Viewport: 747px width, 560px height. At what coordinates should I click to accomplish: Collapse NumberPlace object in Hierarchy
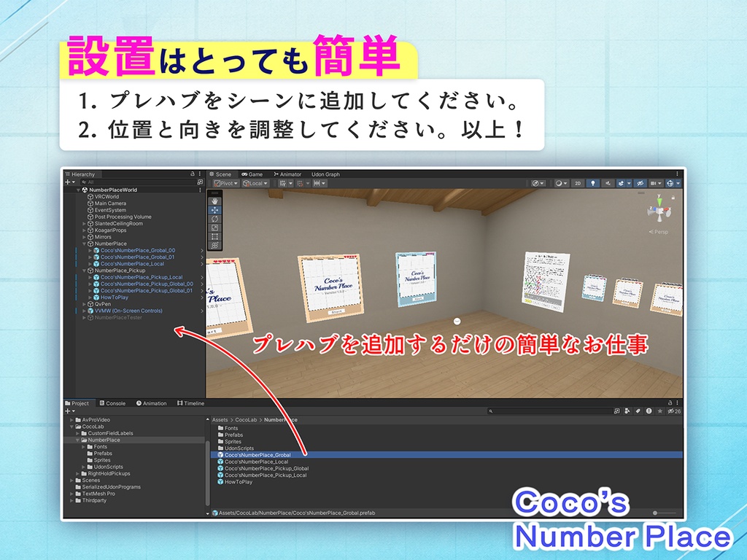(85, 244)
